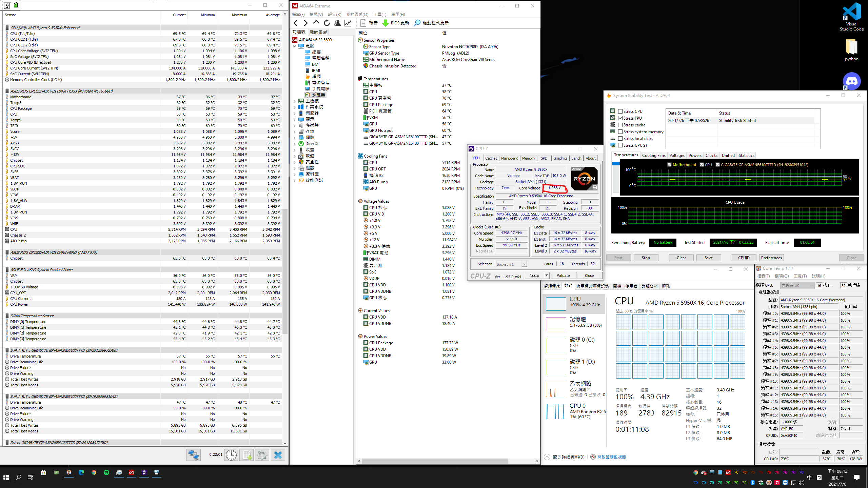Click Validate button in CPU-Z
The height and width of the screenshot is (488, 868).
click(563, 275)
